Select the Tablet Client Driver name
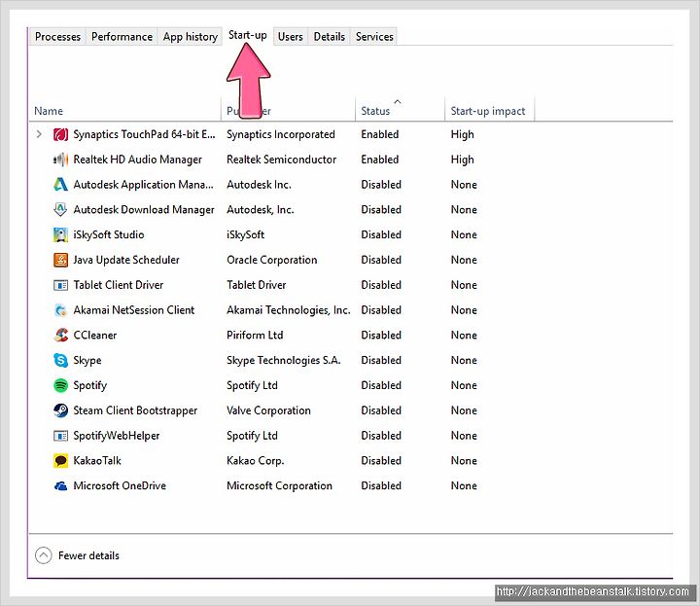 119,285
